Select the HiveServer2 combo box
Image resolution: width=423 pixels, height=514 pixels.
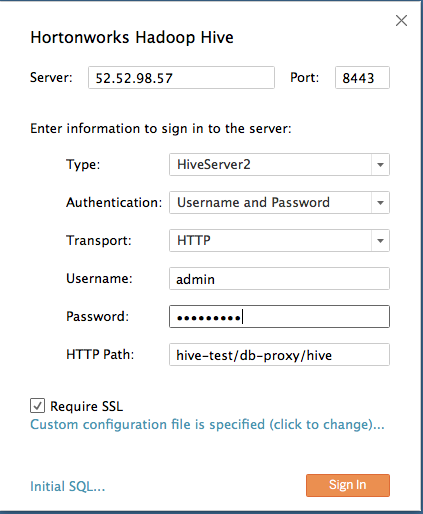[x=279, y=165]
